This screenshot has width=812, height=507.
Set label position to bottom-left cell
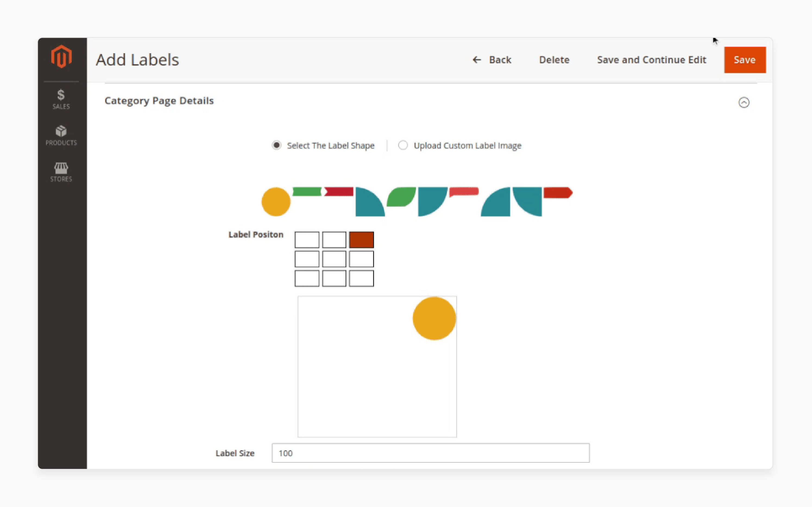point(307,278)
